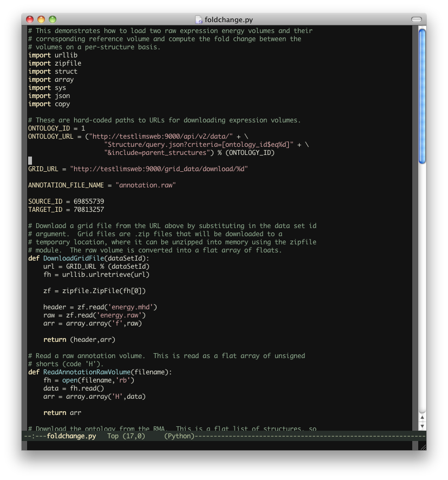The image size is (448, 480).
Task: Click the 'data = fh.read()' line
Action: tap(74, 388)
